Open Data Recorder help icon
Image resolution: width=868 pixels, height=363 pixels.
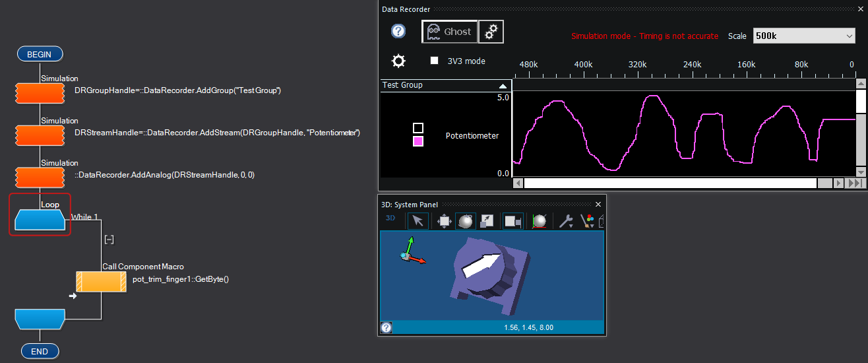398,31
